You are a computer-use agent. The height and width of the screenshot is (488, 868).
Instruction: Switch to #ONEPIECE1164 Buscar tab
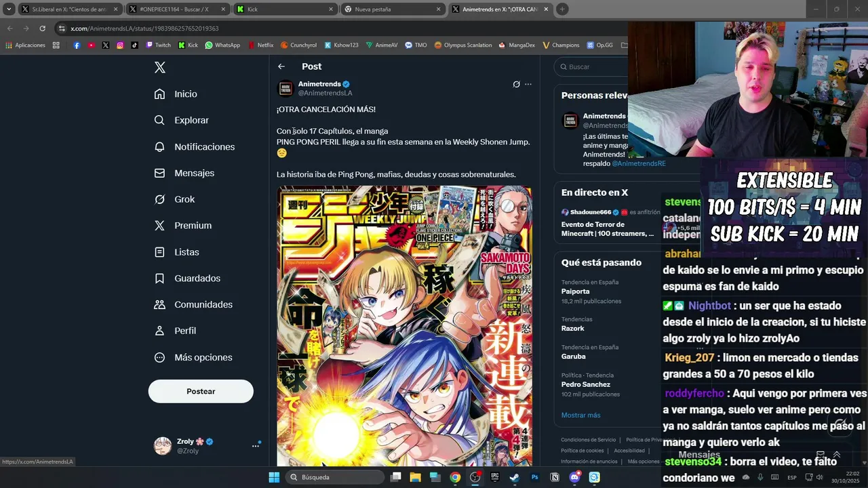point(178,9)
